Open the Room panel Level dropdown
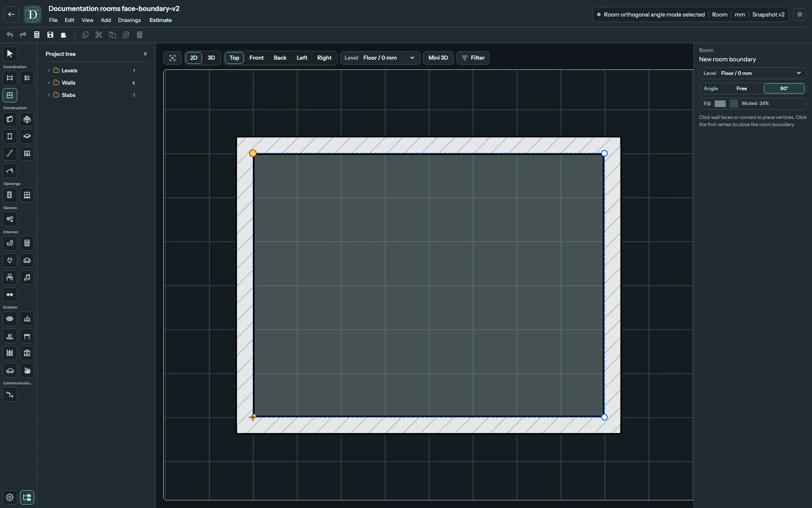 pos(752,73)
